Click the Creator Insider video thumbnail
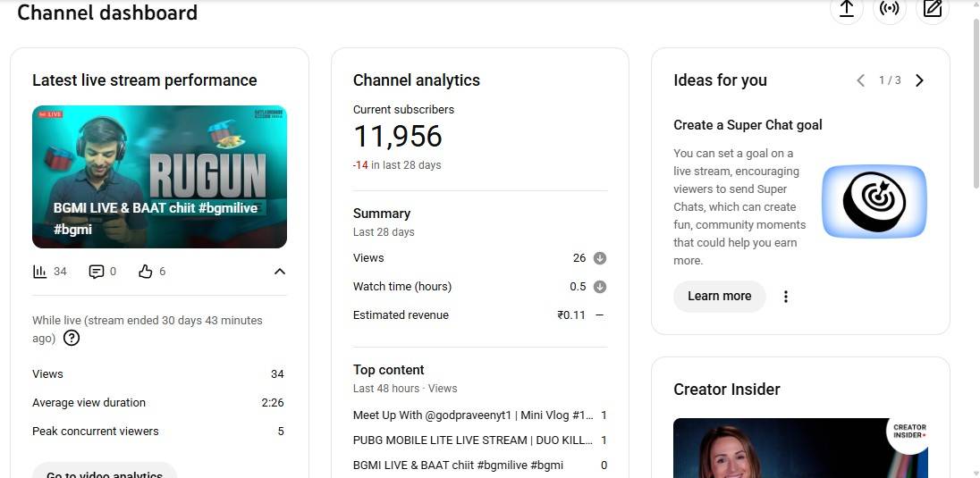 click(x=800, y=449)
